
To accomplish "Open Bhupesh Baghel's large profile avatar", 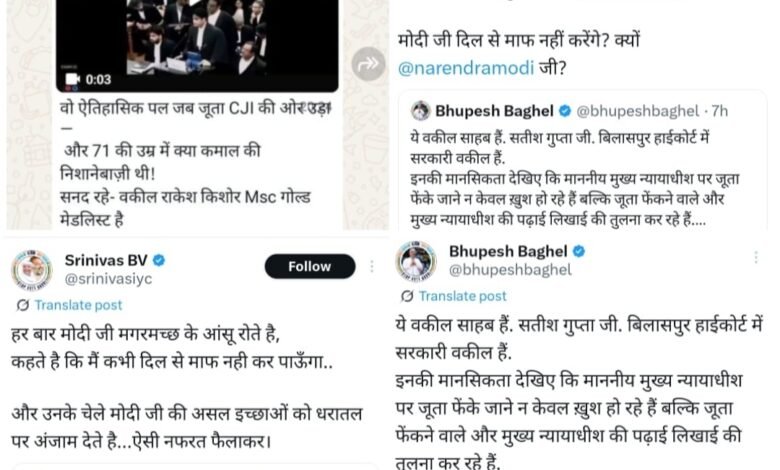I will click(416, 261).
